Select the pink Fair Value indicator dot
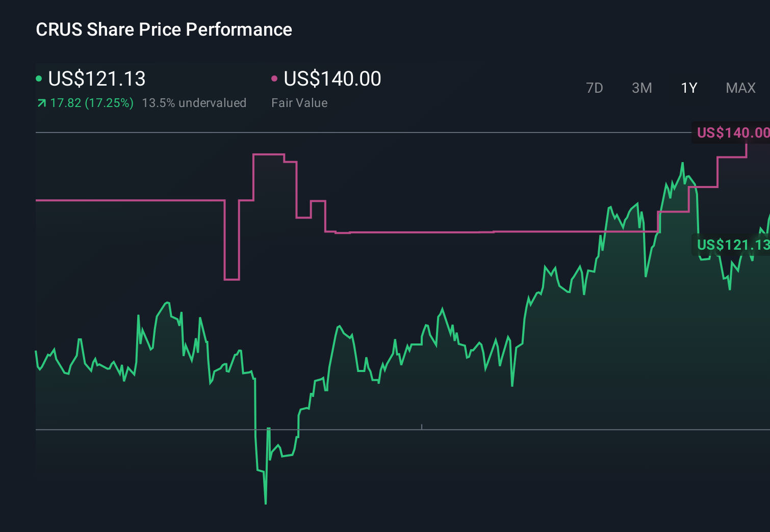Image resolution: width=770 pixels, height=532 pixels. pos(275,77)
